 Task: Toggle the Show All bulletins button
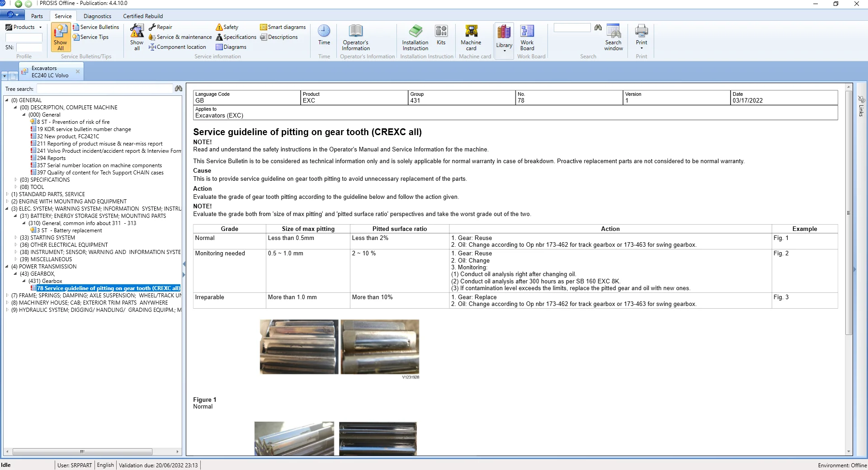(x=61, y=38)
